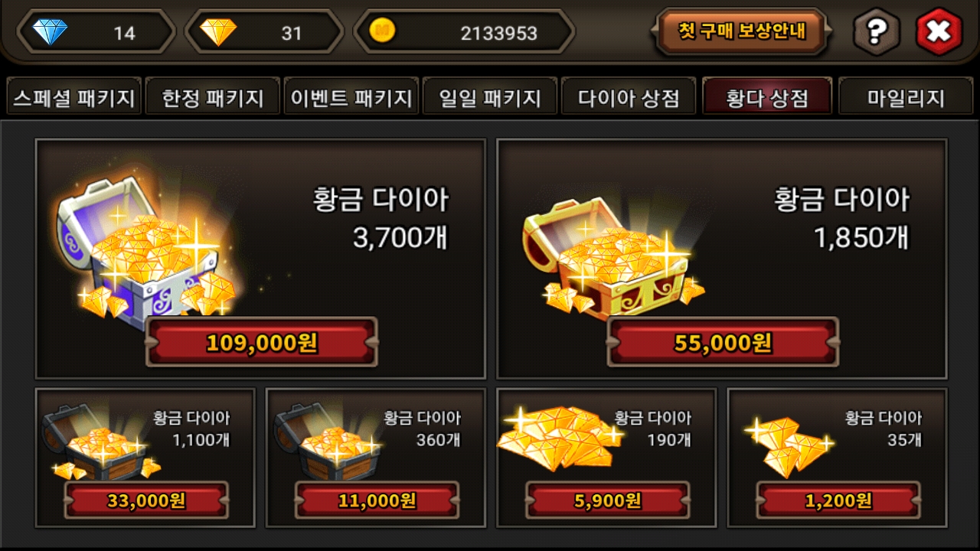980x551 pixels.
Task: Open the 일일 패키지 tab
Action: click(x=490, y=98)
